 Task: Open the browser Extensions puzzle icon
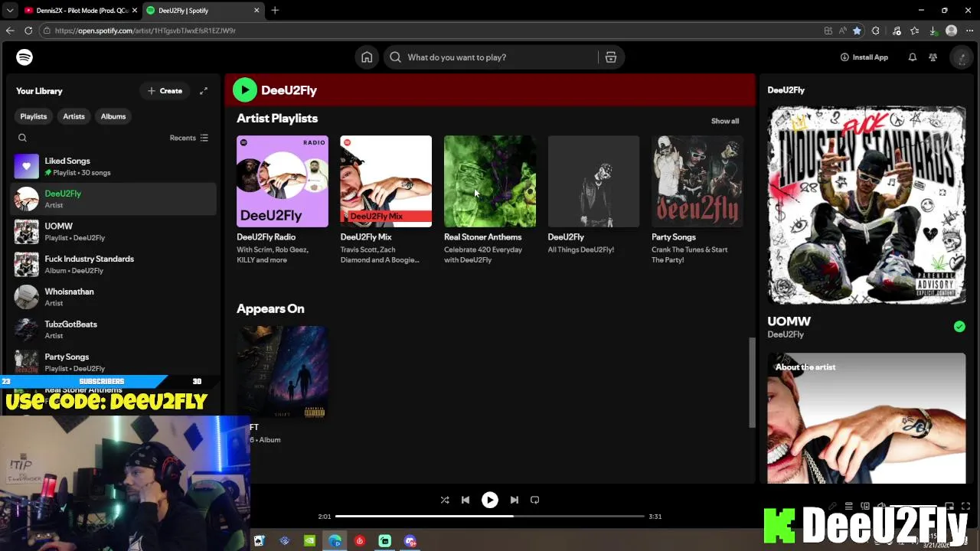(x=876, y=31)
